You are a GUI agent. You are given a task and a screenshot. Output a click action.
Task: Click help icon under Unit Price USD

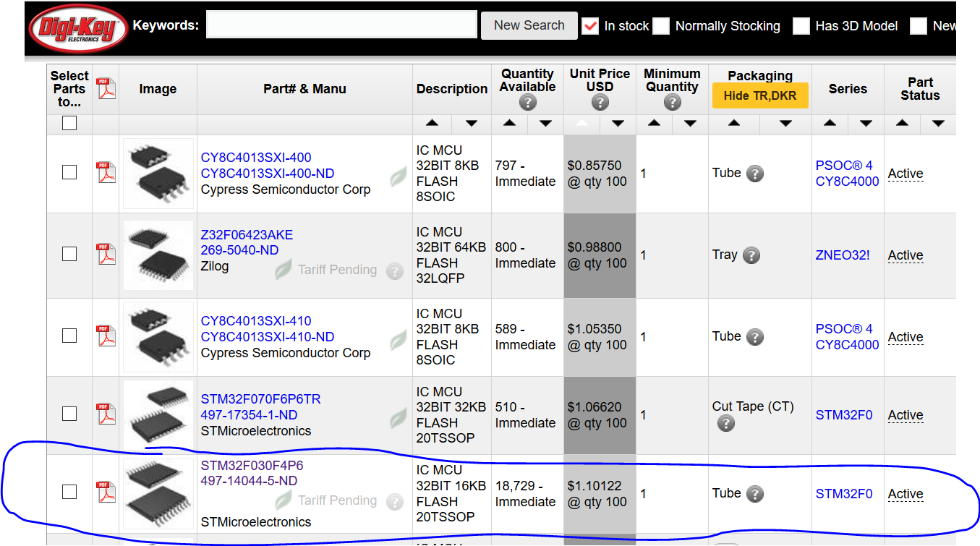[x=600, y=103]
